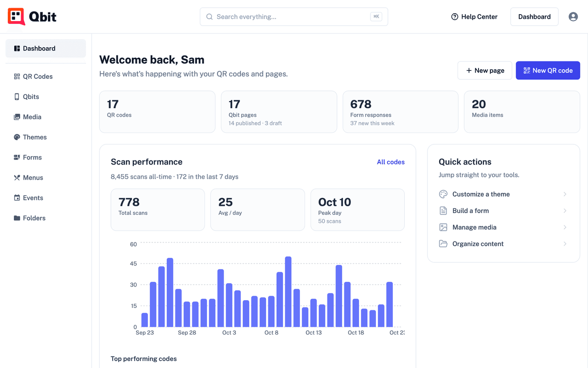Viewport: 588px width, 368px height.
Task: Focus the Search everything input field
Action: click(294, 16)
